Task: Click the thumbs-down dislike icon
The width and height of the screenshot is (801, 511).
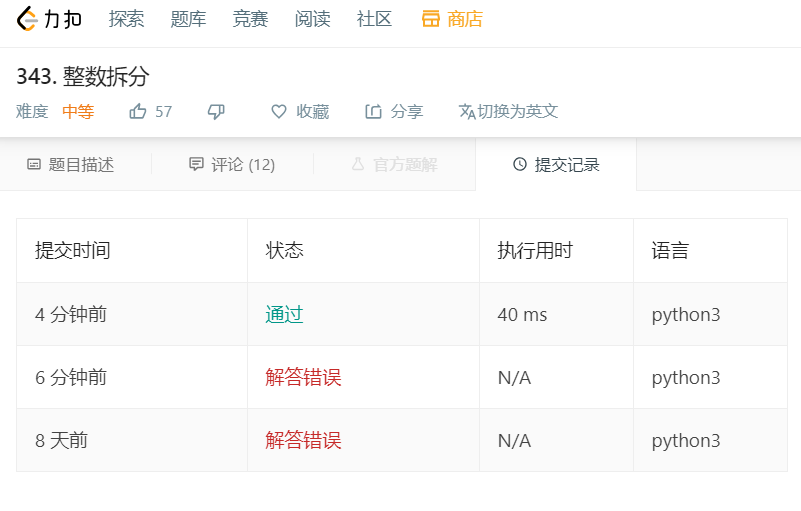Action: pyautogui.click(x=216, y=111)
